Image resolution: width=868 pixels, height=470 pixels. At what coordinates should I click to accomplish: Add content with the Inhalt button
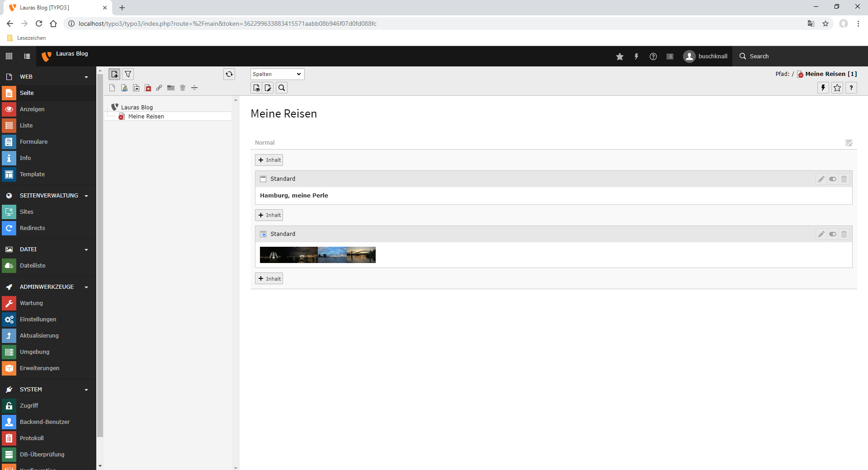point(269,160)
